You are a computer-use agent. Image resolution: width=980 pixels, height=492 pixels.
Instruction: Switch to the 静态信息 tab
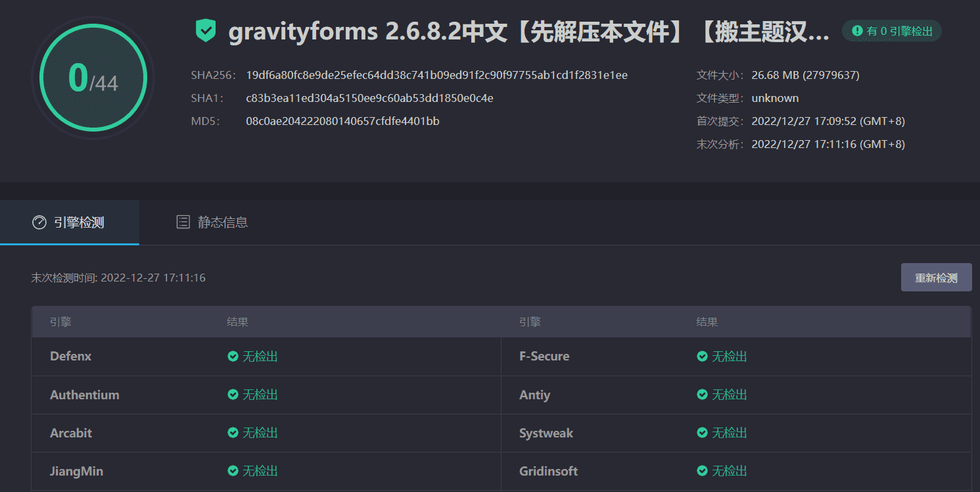(212, 222)
